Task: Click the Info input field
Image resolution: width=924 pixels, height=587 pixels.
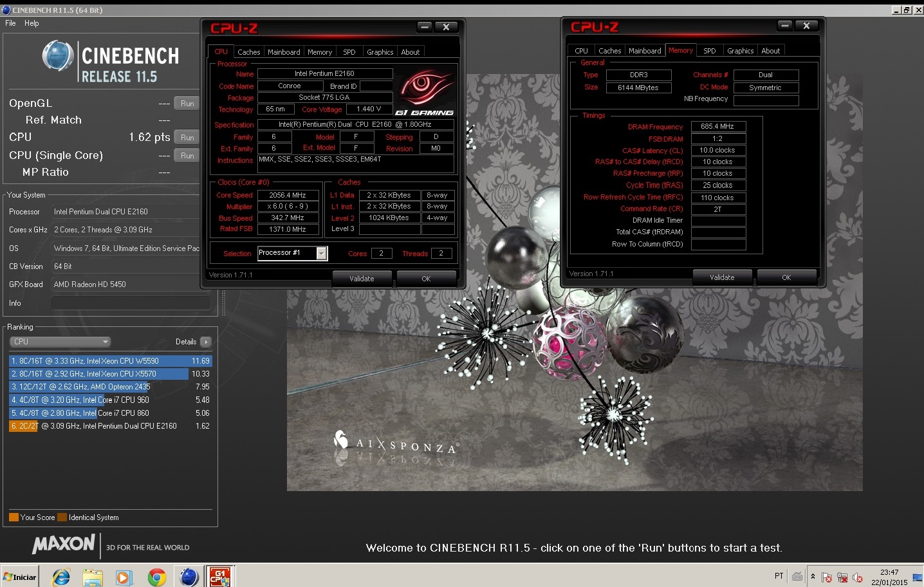Action: point(131,303)
